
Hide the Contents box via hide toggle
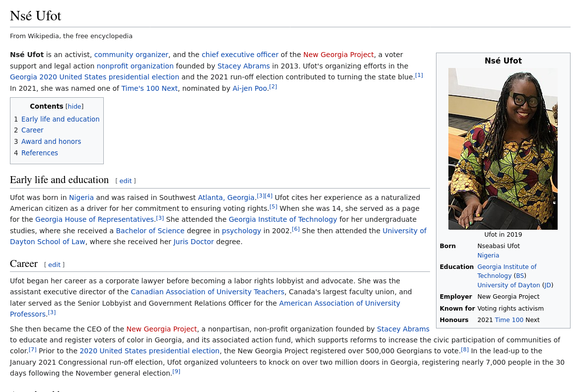pyautogui.click(x=74, y=107)
